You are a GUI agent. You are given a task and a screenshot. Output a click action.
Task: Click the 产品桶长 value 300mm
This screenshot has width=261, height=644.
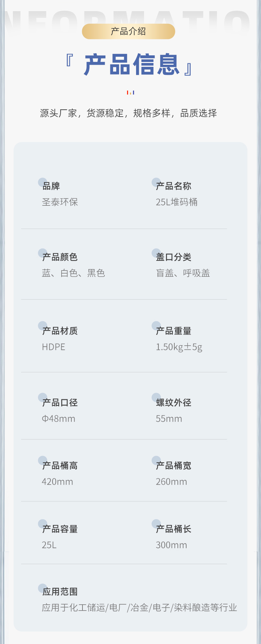coord(171,545)
